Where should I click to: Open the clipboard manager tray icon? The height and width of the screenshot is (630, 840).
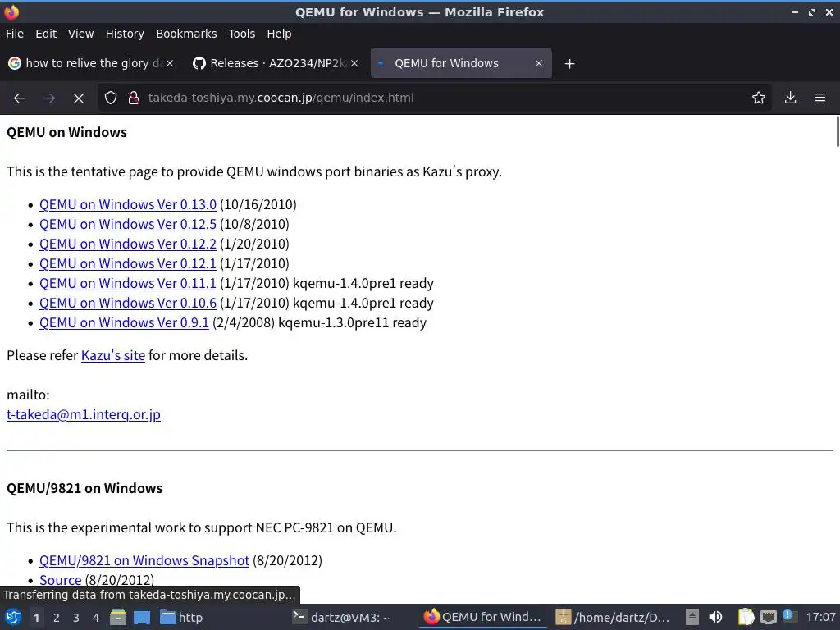(746, 617)
